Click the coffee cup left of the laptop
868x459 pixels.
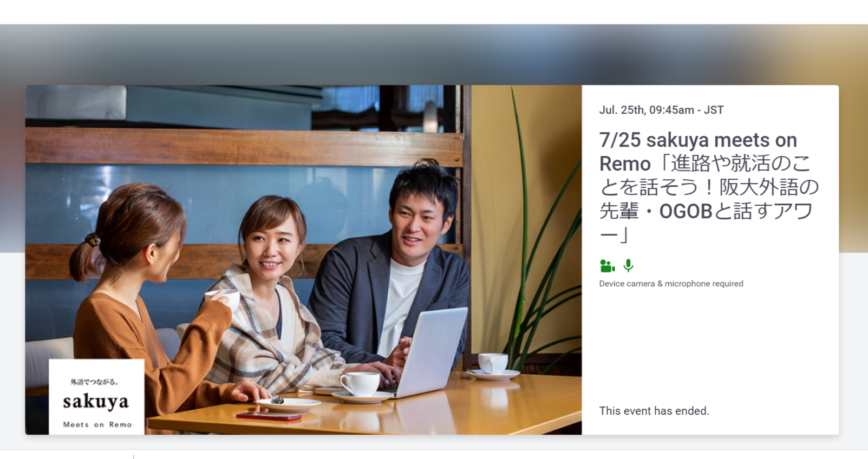tap(360, 384)
